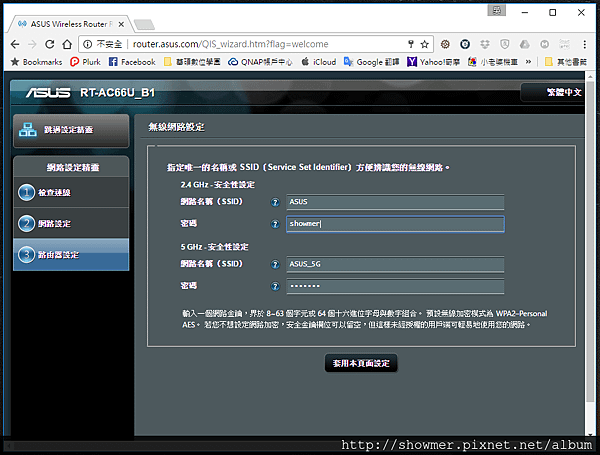The height and width of the screenshot is (455, 600).
Task: Click the brown gear extension icon
Action: point(445,44)
